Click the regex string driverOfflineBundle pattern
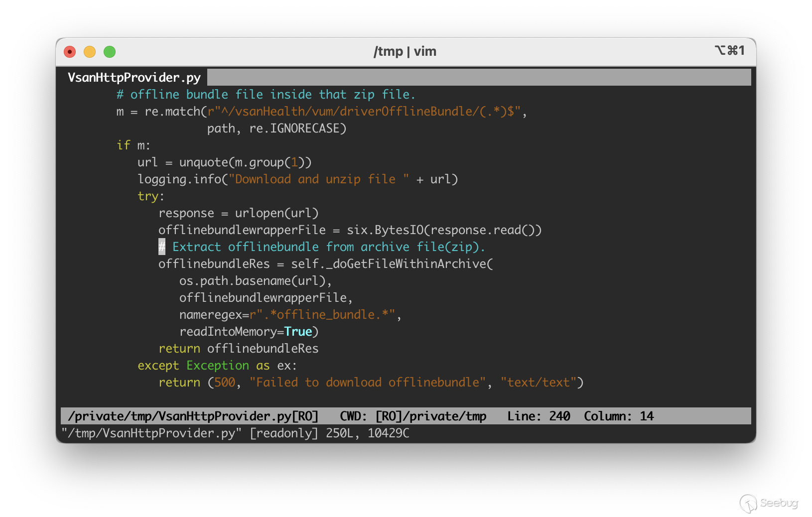 [x=364, y=112]
